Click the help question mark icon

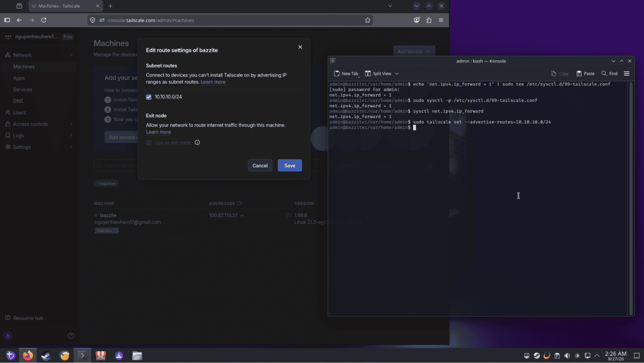pyautogui.click(x=71, y=336)
